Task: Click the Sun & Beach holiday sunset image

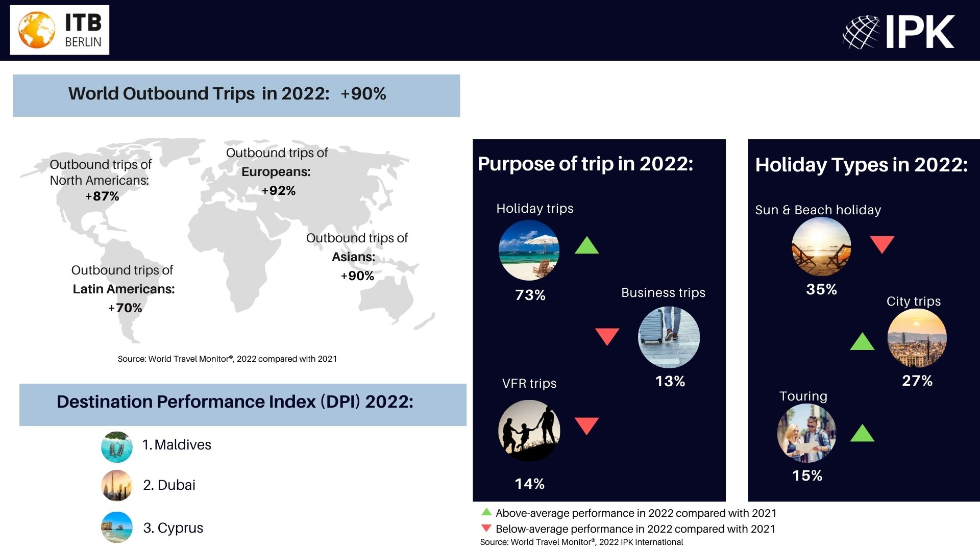Action: click(x=821, y=247)
